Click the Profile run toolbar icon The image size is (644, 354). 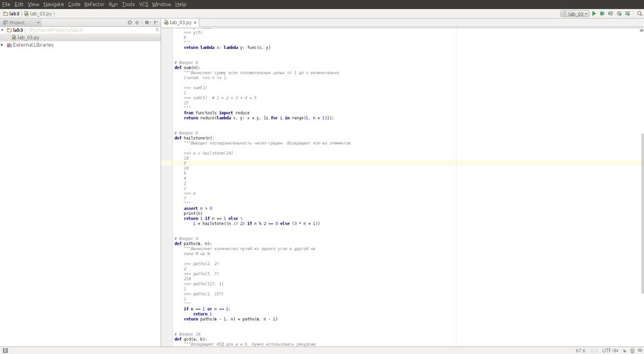pyautogui.click(x=619, y=14)
